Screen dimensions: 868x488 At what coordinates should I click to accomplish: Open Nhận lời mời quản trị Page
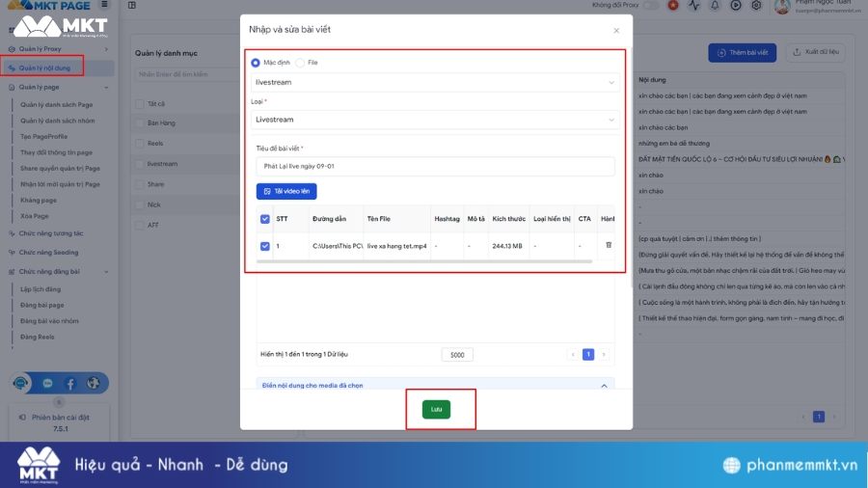point(61,184)
